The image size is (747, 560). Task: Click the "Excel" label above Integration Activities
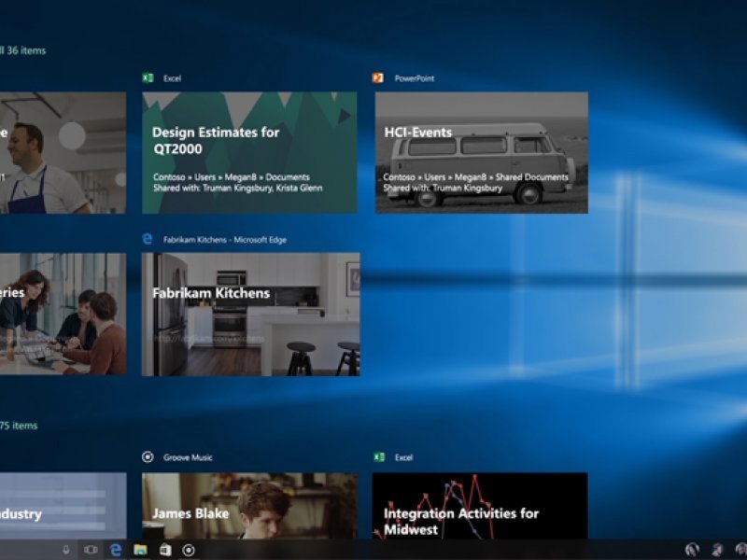pos(403,457)
